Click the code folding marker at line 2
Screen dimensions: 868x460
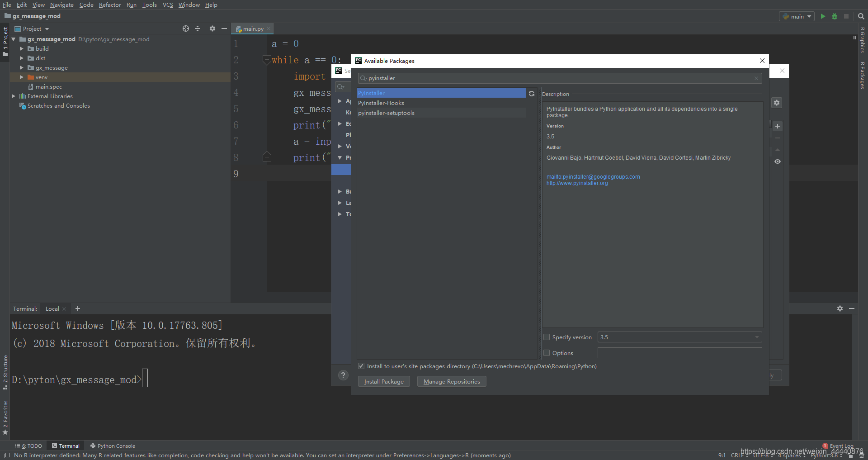(x=267, y=60)
